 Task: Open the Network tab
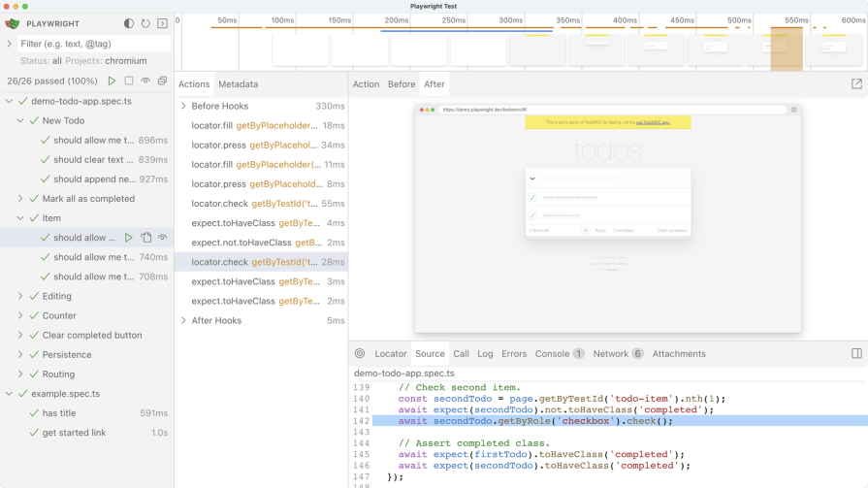(x=611, y=354)
